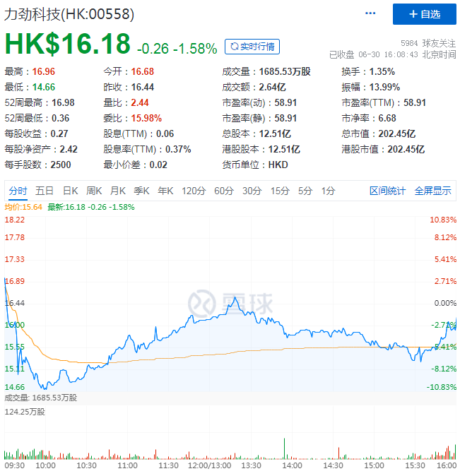Open the 月K chart tab
Image resolution: width=460 pixels, height=476 pixels.
[117, 191]
